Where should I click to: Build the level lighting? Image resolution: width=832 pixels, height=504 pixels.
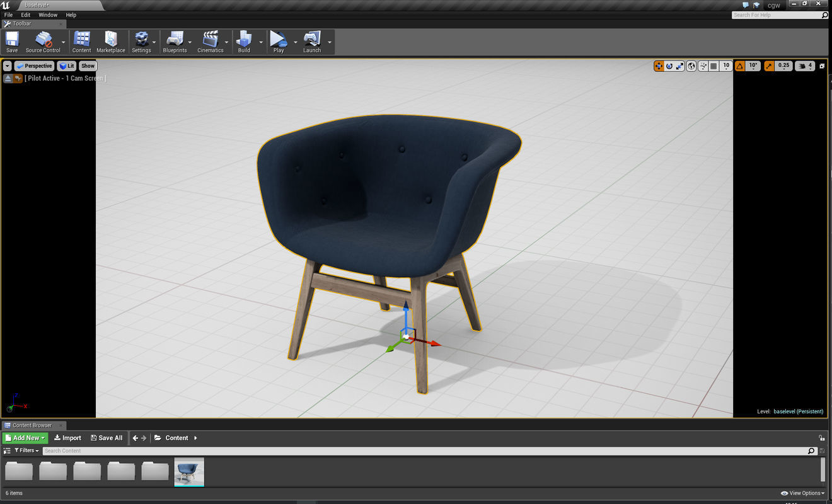244,42
